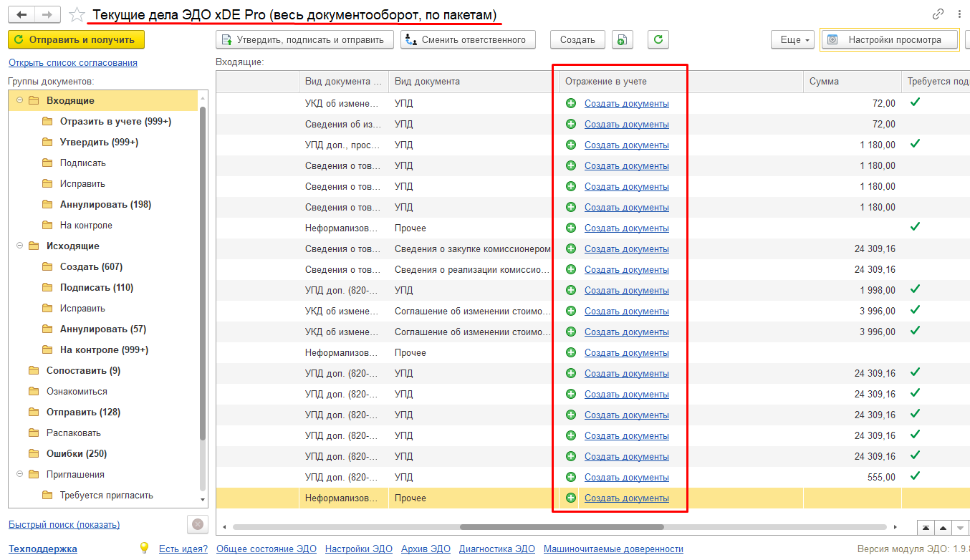Jump to the first row with the top arrow
This screenshot has width=970, height=560.
click(x=926, y=528)
